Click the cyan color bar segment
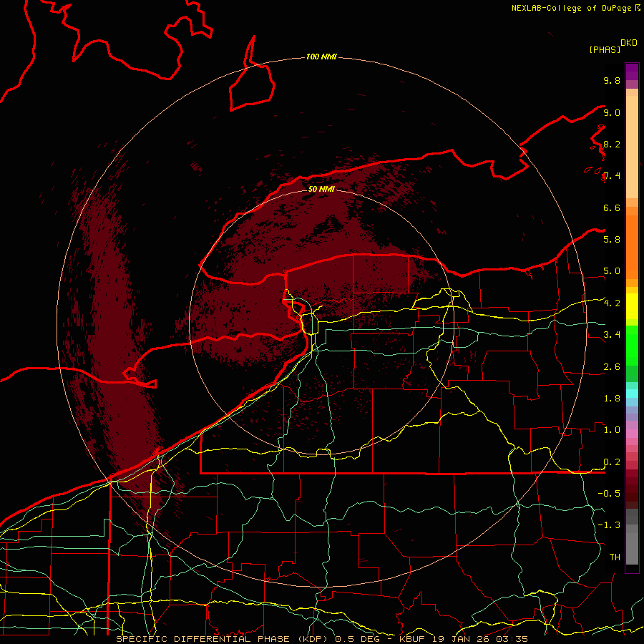The height and width of the screenshot is (644, 644). [632, 394]
